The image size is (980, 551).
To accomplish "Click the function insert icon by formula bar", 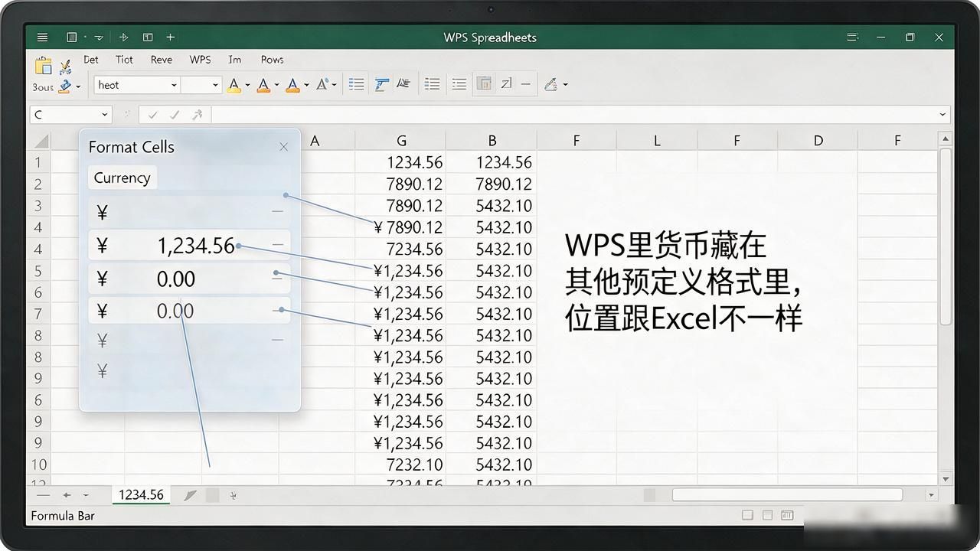I will 197,115.
